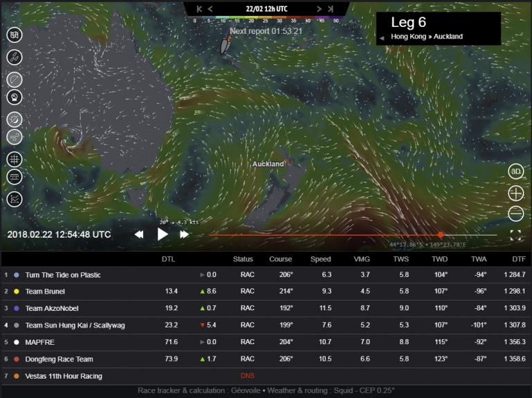The image size is (532, 398).
Task: Click Team Brunel's yellow dot
Action: 17,292
